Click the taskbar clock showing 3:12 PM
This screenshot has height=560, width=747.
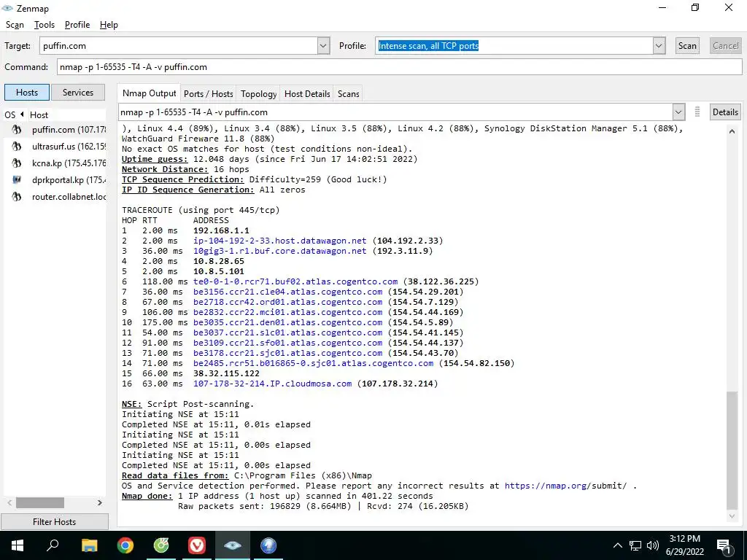(x=684, y=545)
